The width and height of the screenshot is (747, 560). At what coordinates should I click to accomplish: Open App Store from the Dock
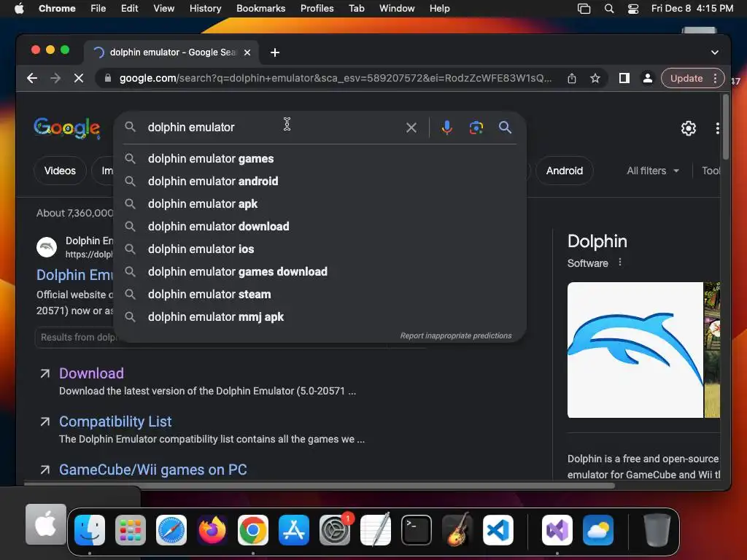(x=294, y=530)
